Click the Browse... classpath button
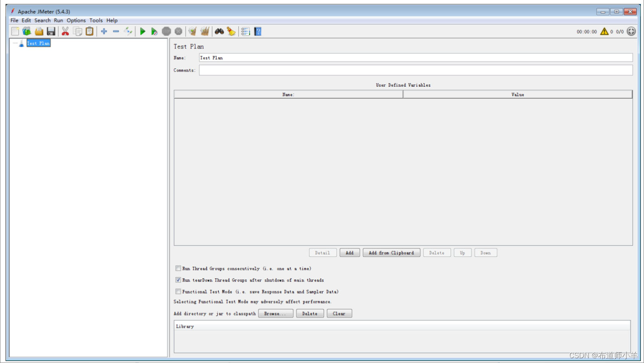 pos(275,313)
